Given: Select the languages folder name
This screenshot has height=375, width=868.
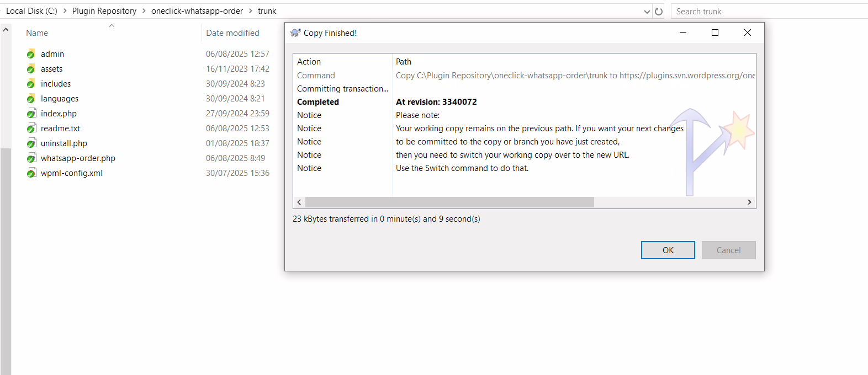Looking at the screenshot, I should point(60,99).
